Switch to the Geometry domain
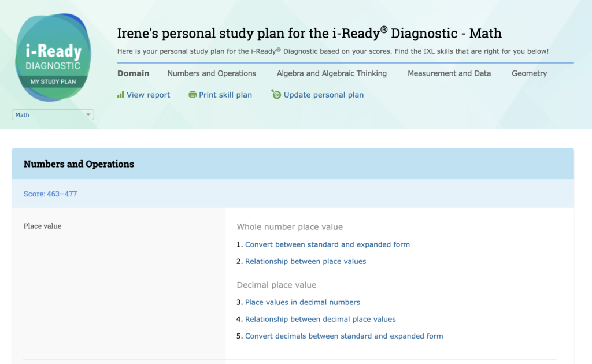This screenshot has height=364, width=592. [529, 73]
